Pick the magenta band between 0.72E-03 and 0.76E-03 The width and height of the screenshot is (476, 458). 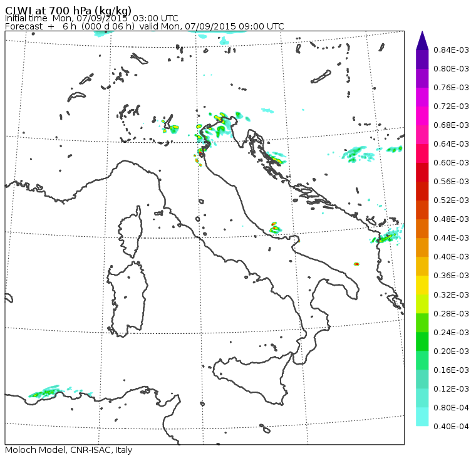[422, 97]
